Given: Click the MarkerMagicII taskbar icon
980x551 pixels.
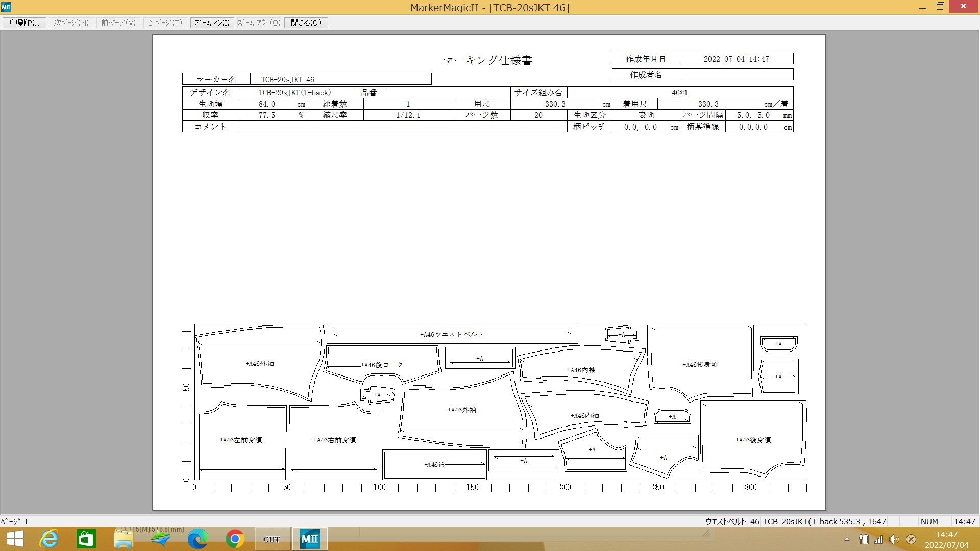Looking at the screenshot, I should 309,539.
